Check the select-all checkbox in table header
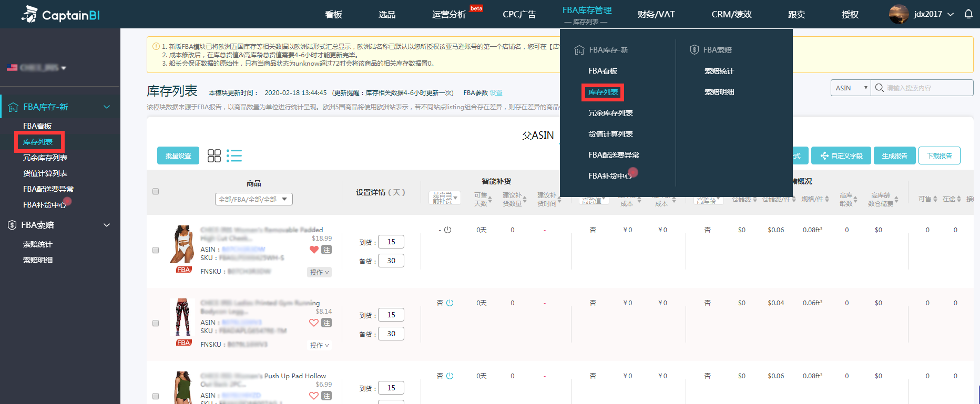 coord(156,191)
